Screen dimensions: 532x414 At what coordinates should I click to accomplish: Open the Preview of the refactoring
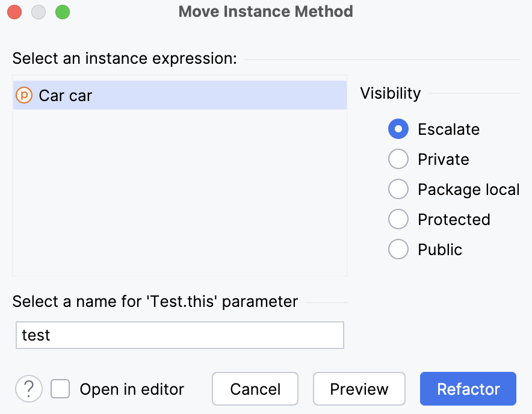point(359,389)
